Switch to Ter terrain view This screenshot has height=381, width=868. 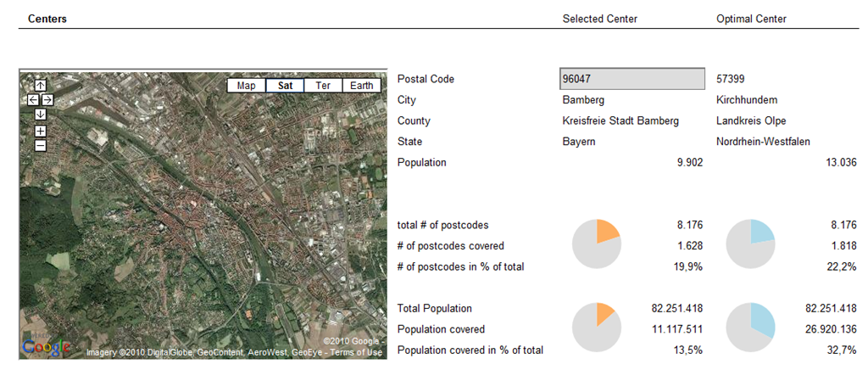click(x=323, y=86)
